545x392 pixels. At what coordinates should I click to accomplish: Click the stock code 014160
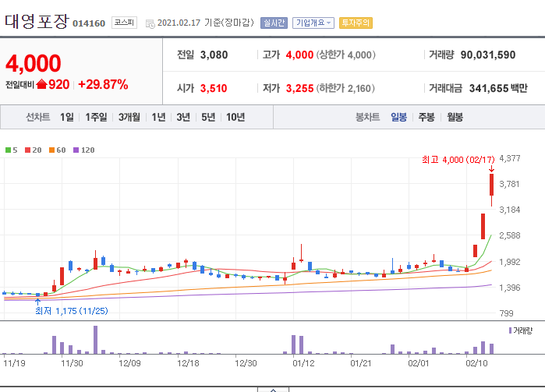[x=89, y=23]
